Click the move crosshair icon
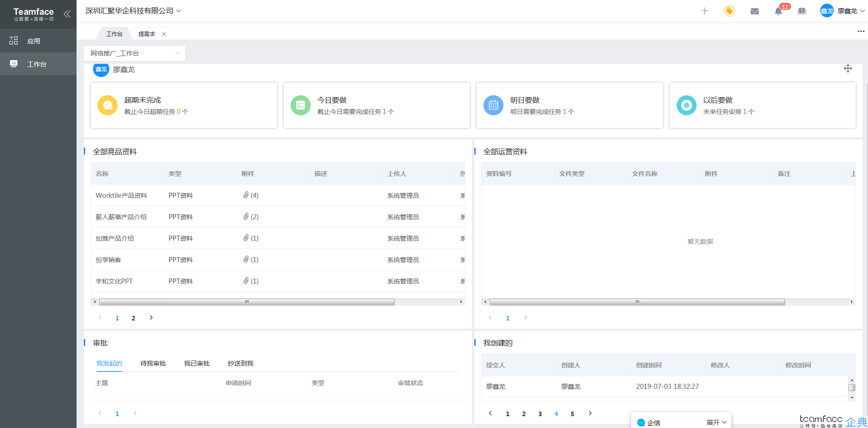 point(848,68)
